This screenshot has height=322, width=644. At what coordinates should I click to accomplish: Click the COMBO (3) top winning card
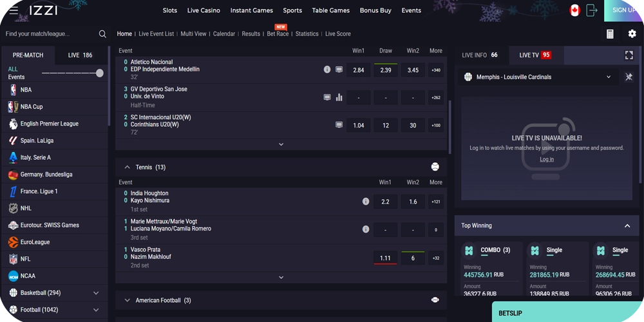coord(491,269)
